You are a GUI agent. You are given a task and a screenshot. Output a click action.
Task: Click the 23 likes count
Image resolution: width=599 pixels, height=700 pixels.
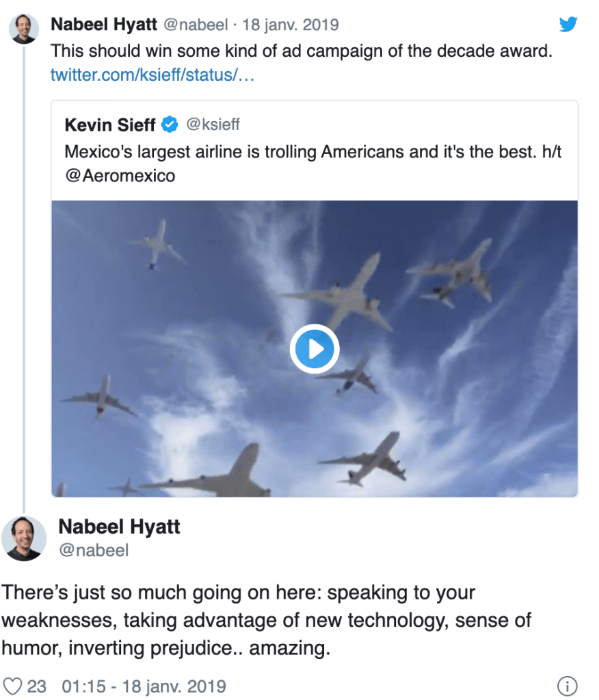click(37, 686)
